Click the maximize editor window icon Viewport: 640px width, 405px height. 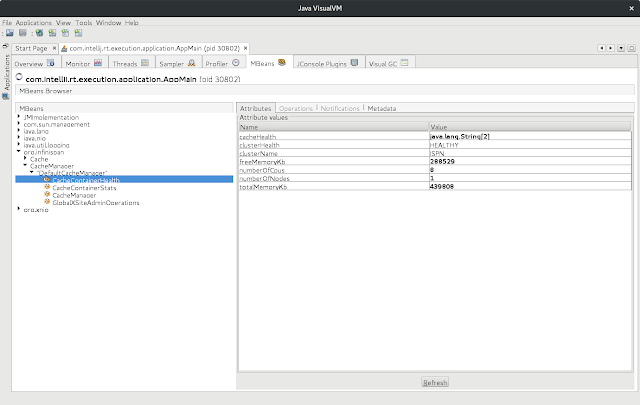tap(631, 48)
